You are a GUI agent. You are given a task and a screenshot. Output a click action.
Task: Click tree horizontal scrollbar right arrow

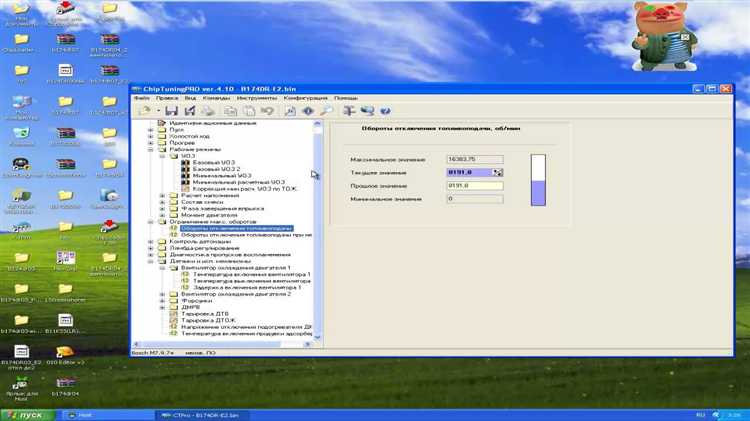point(308,344)
